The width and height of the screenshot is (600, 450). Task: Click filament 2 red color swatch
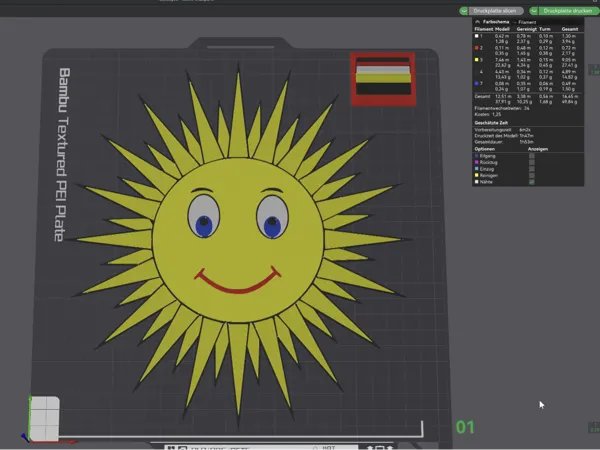477,48
